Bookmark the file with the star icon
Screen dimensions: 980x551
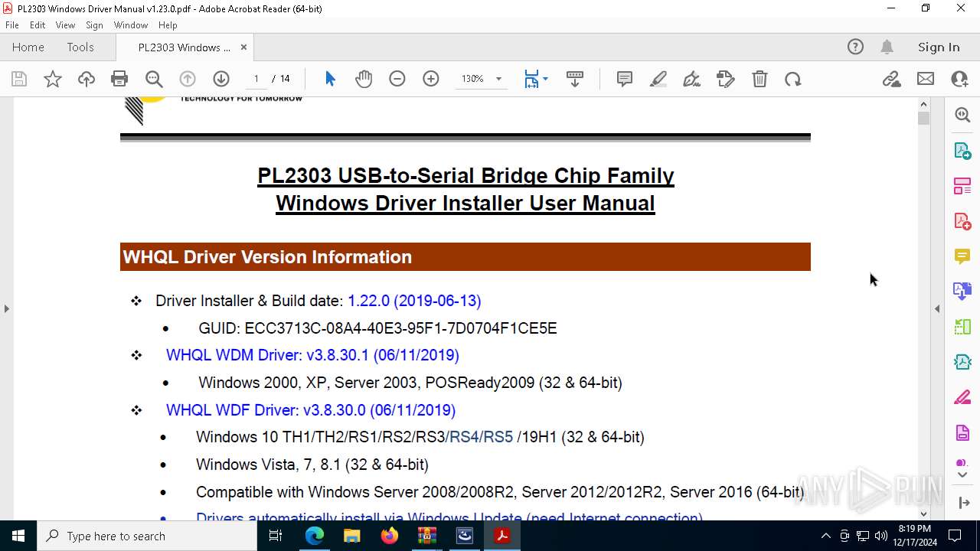(53, 79)
